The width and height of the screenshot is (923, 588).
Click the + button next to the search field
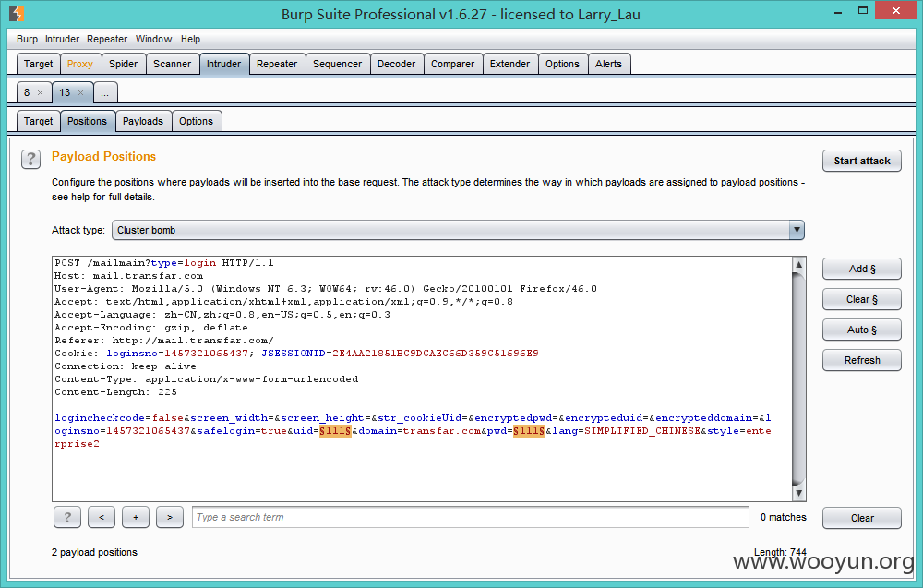click(136, 517)
